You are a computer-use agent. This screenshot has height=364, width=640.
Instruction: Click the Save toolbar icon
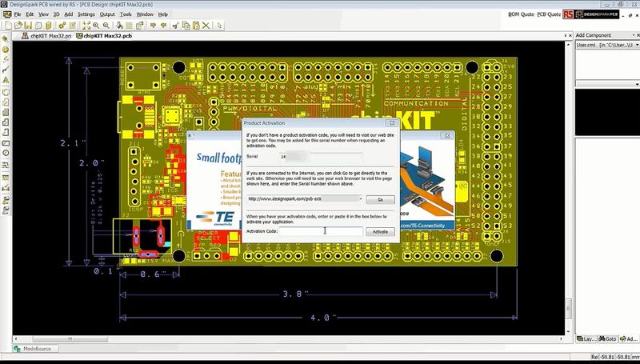[28, 26]
